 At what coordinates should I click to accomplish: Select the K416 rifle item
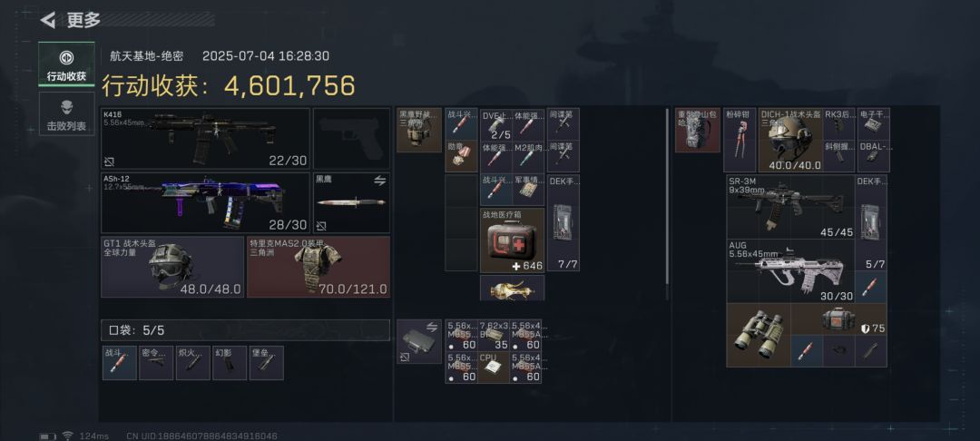[206, 139]
